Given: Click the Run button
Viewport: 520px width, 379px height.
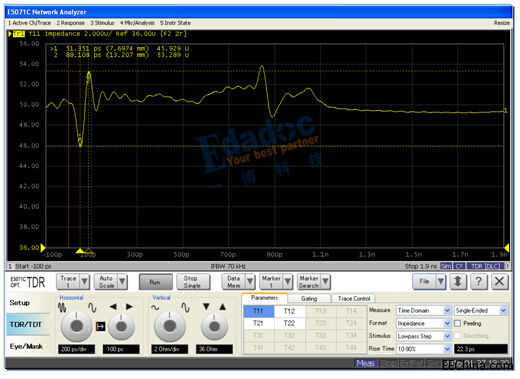Looking at the screenshot, I should tap(156, 282).
